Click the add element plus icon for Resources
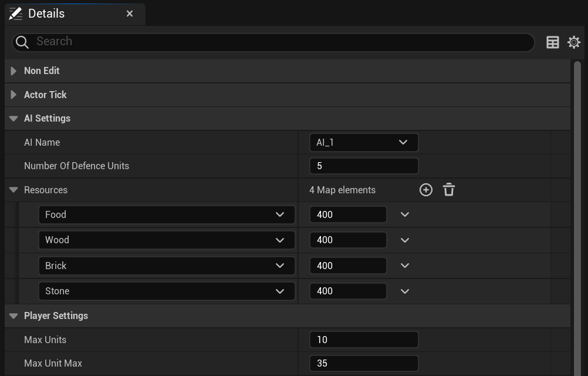The width and height of the screenshot is (588, 376). (426, 190)
